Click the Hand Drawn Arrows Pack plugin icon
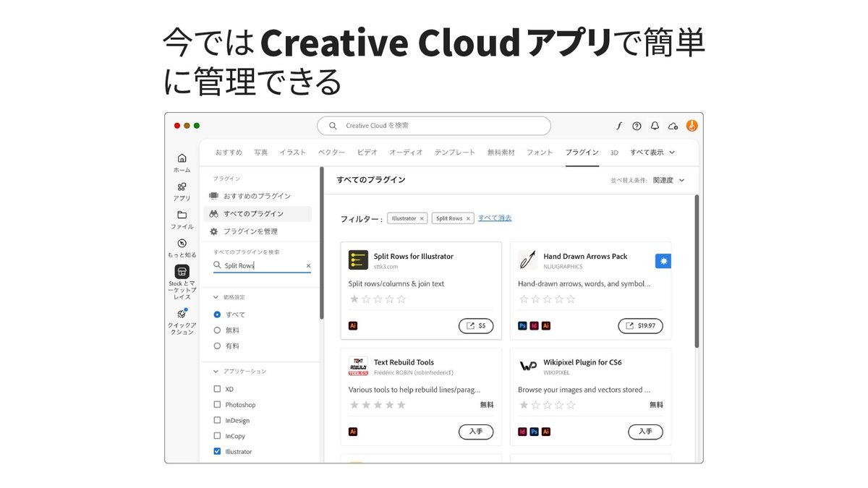868x488 pixels. pos(527,260)
